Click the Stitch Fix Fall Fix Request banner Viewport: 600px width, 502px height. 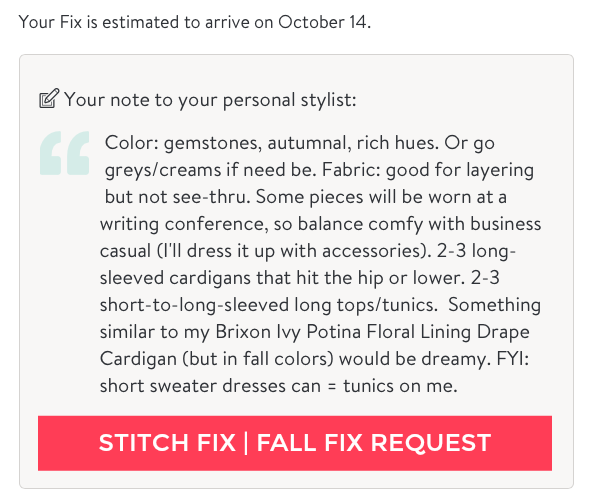tap(295, 443)
